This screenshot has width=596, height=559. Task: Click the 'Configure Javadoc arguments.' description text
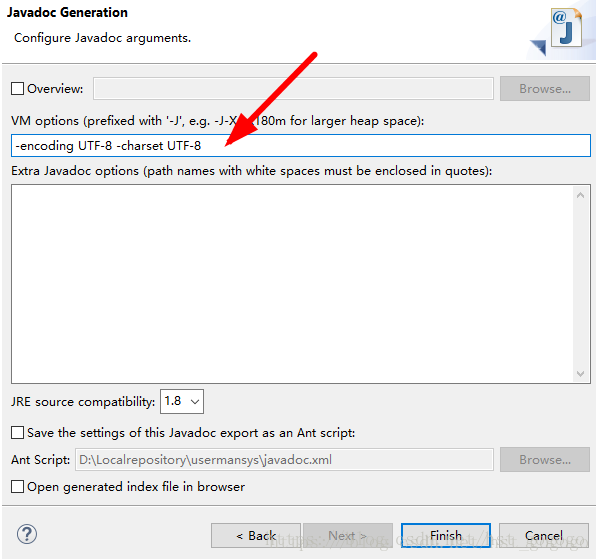103,38
